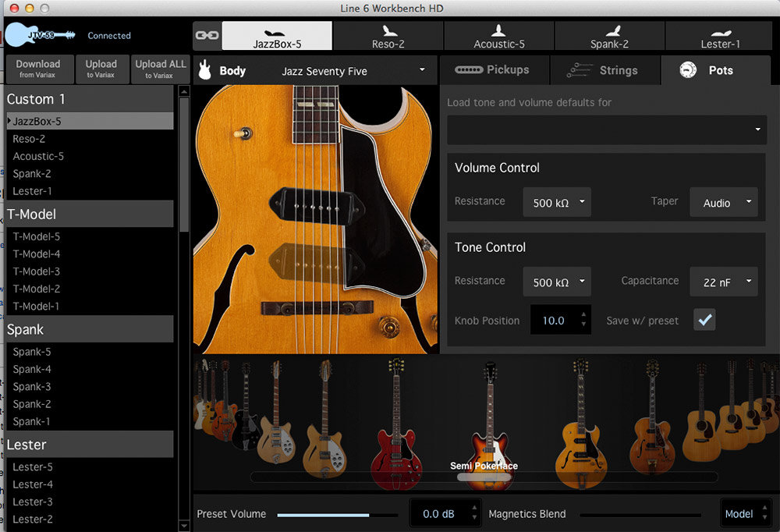Click Upload ALL to Variax button
780x532 pixels.
pos(160,69)
